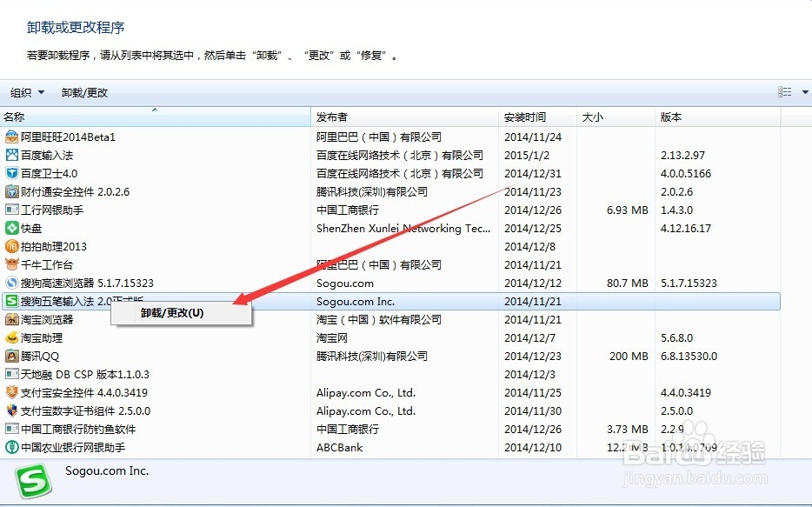Click the 中国农业银行网银助手 icon
This screenshot has height=507, width=812.
point(11,447)
